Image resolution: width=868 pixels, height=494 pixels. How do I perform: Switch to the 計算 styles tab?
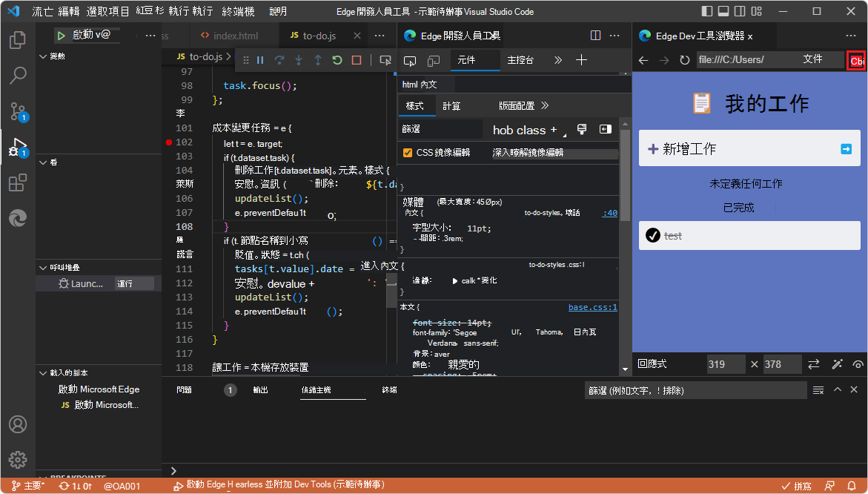[x=451, y=106]
